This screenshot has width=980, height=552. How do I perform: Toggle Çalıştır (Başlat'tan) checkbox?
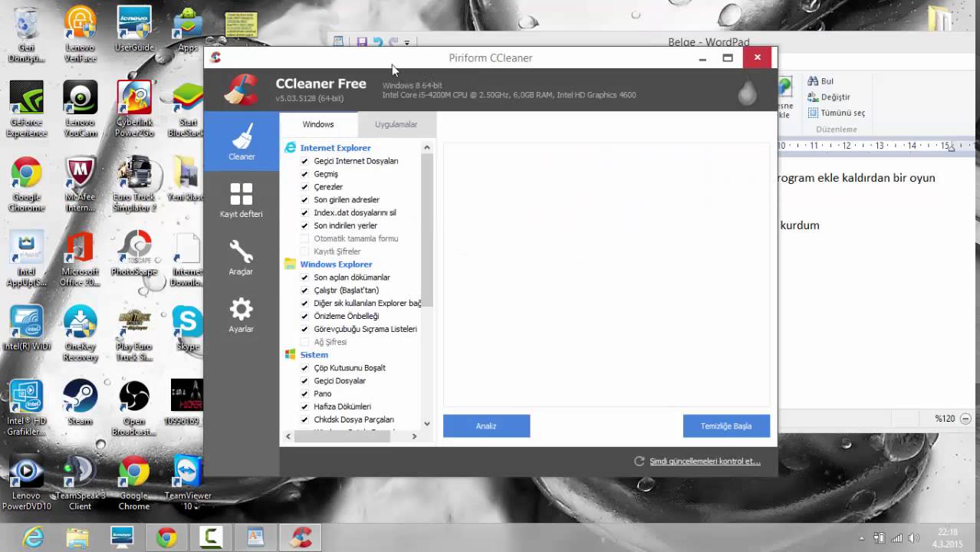pos(304,291)
